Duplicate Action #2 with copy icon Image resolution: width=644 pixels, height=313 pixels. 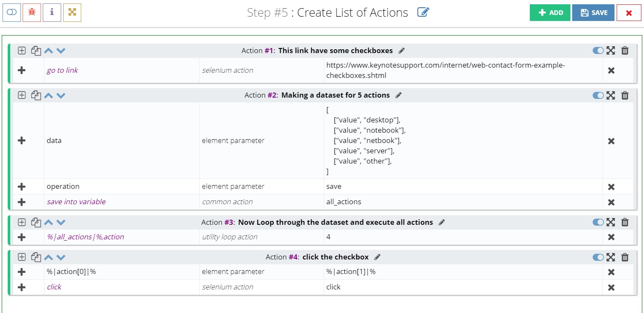36,95
